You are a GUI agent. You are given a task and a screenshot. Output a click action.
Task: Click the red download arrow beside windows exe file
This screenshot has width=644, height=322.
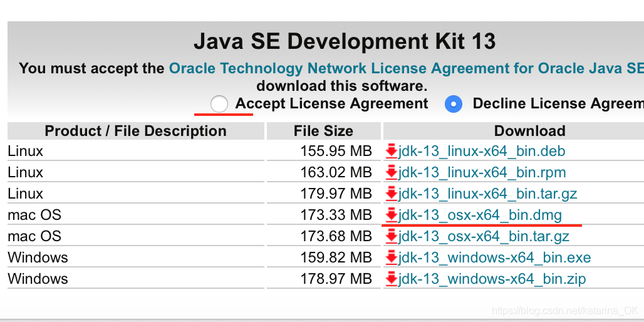tap(392, 258)
